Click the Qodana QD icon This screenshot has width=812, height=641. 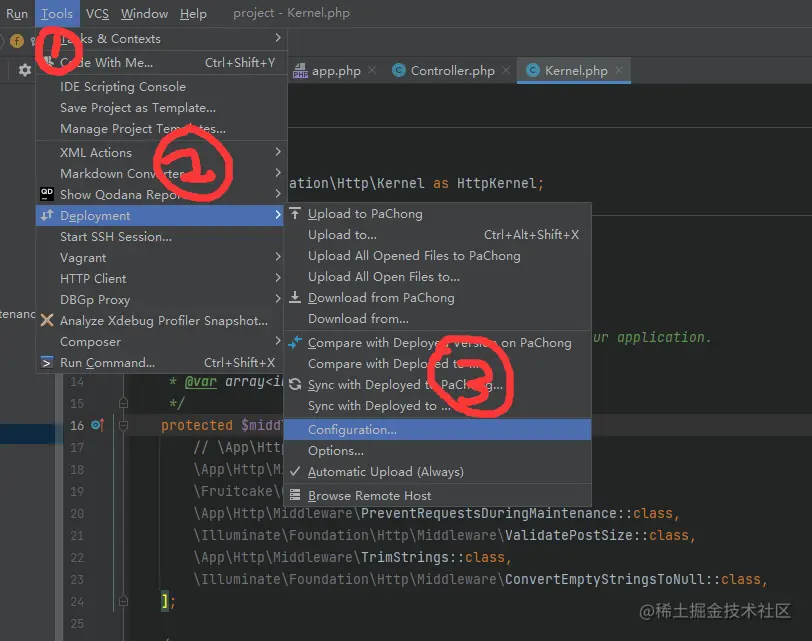pyautogui.click(x=47, y=194)
